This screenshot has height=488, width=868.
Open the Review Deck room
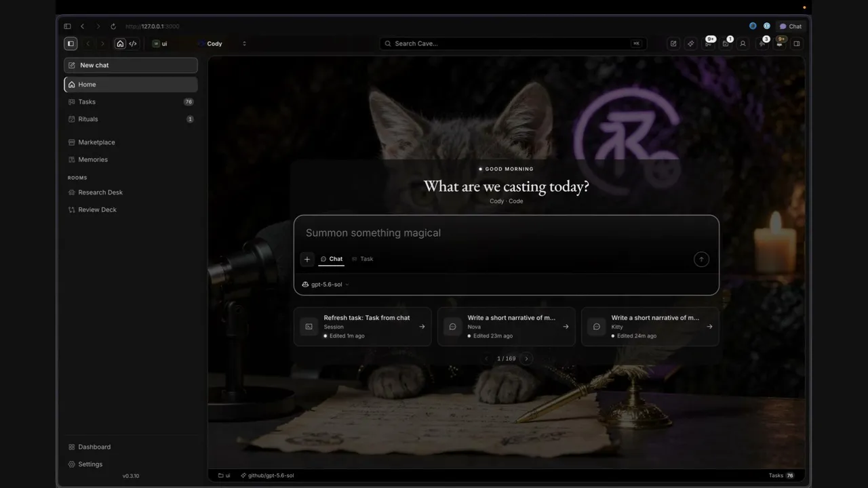[x=131, y=210]
